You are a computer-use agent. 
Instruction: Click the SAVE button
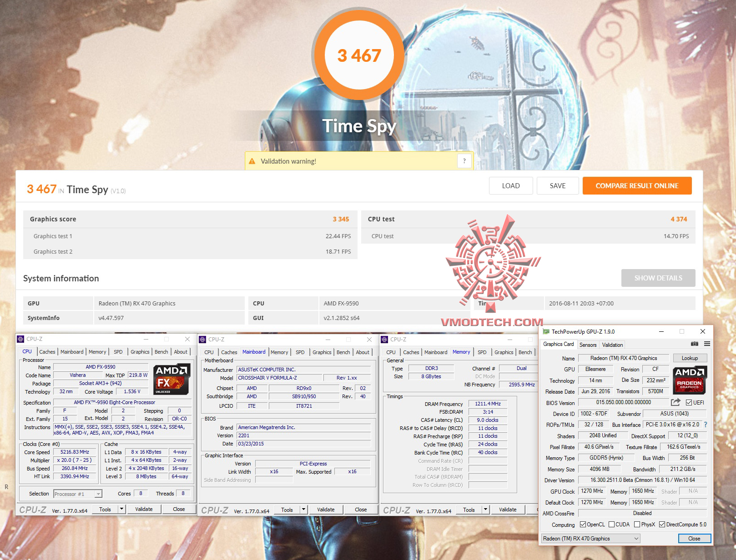(558, 185)
